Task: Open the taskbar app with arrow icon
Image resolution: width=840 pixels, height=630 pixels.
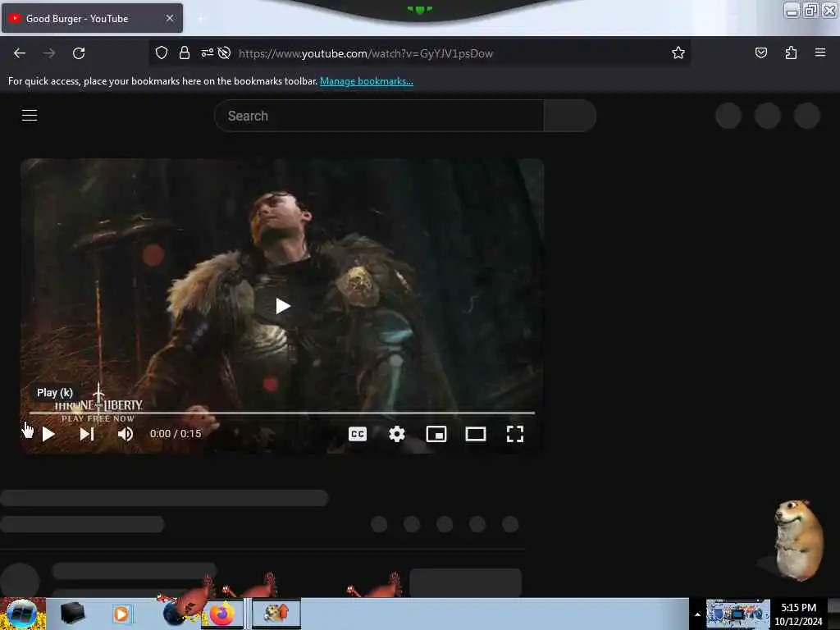Action: pos(276,614)
